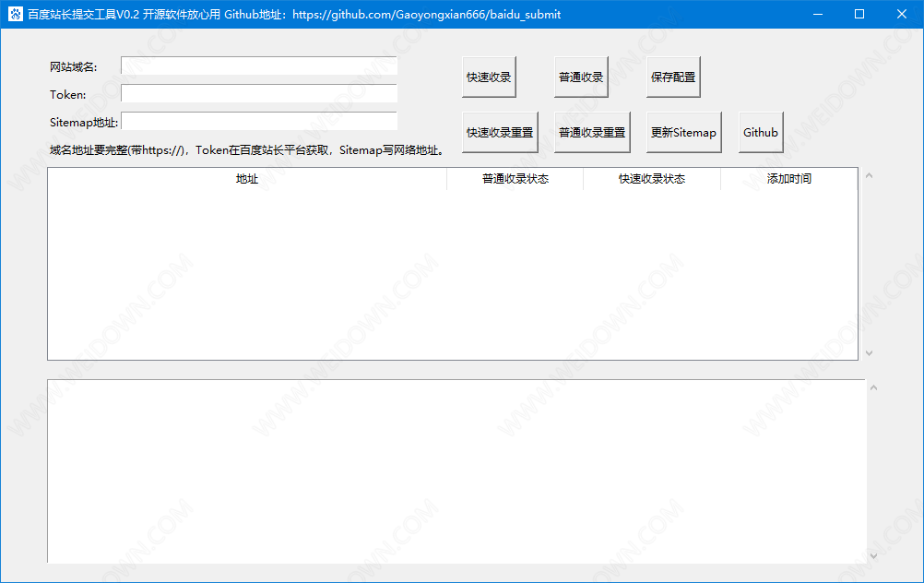This screenshot has width=924, height=583.
Task: Sort by the 普通收录状态 column header
Action: coord(515,179)
